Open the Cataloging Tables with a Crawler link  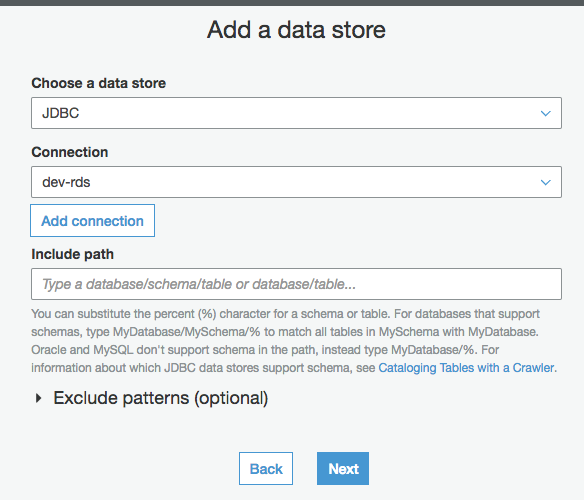pos(466,368)
